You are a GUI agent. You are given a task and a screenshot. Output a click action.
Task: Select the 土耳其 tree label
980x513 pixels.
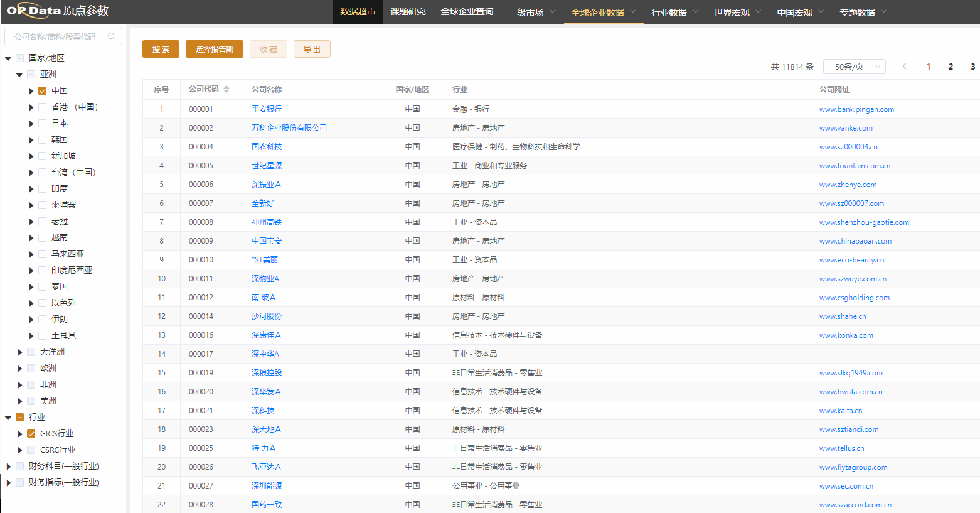coord(63,335)
